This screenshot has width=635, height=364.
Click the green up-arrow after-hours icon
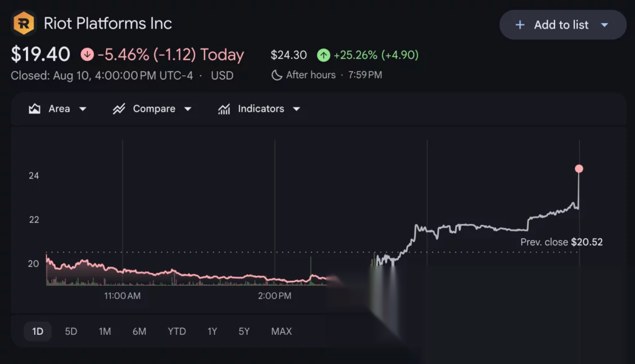click(323, 55)
